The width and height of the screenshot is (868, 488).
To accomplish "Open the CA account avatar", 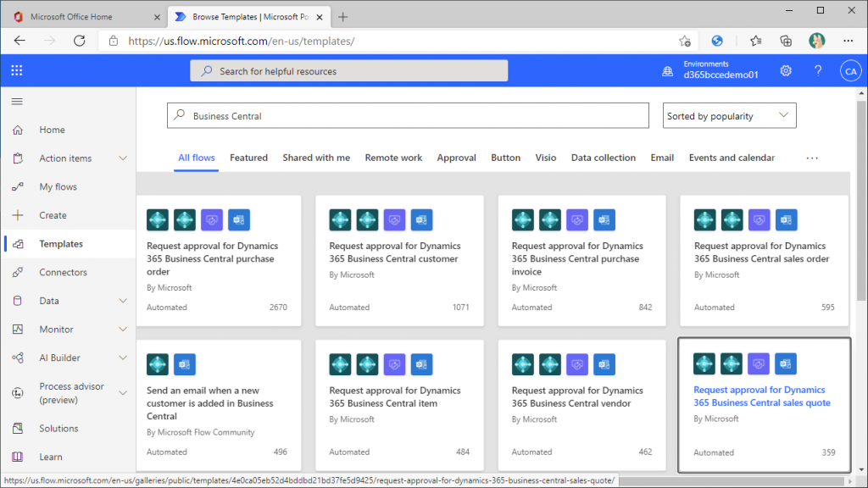I will click(x=850, y=71).
